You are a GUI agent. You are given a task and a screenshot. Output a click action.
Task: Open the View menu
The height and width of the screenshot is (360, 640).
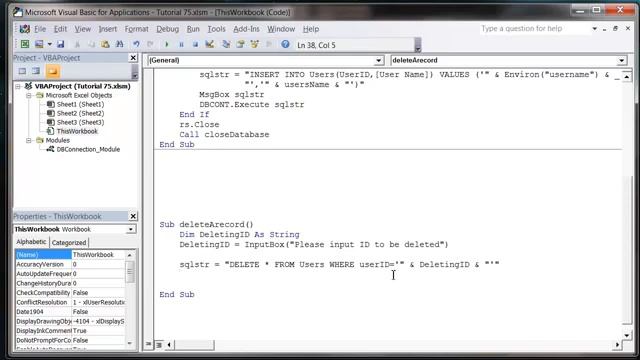point(82,29)
